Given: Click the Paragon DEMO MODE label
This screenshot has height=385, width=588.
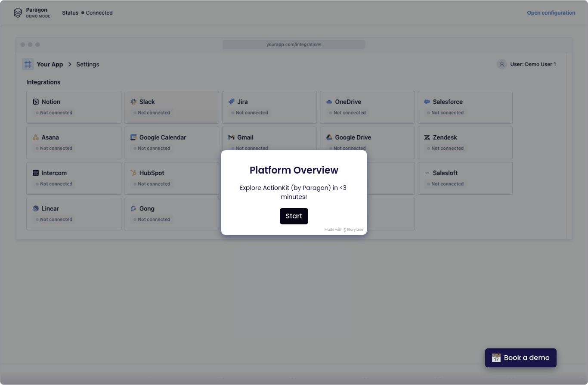Looking at the screenshot, I should [x=38, y=13].
